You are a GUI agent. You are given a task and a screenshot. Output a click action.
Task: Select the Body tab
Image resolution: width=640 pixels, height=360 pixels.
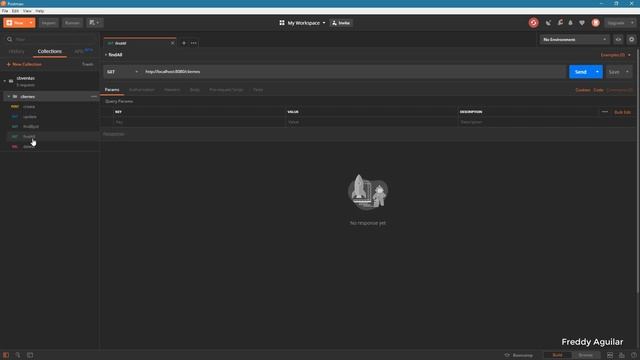194,90
